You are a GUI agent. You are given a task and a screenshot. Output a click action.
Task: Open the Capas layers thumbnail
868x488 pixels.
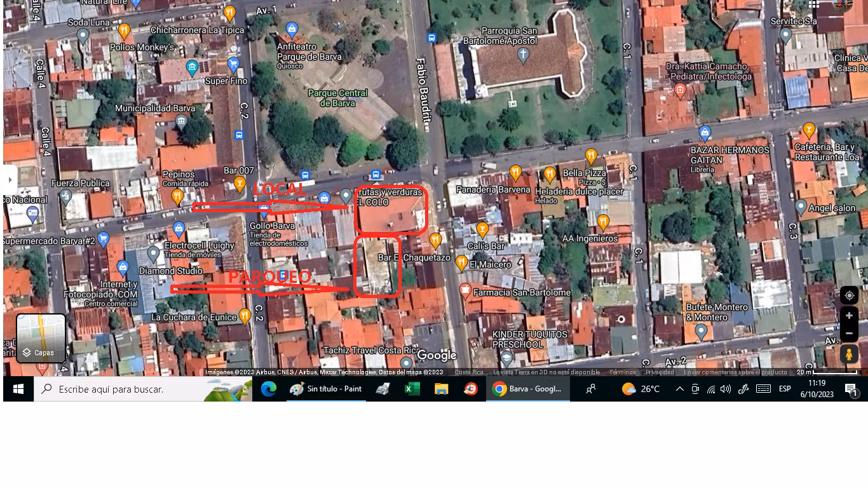(x=41, y=338)
